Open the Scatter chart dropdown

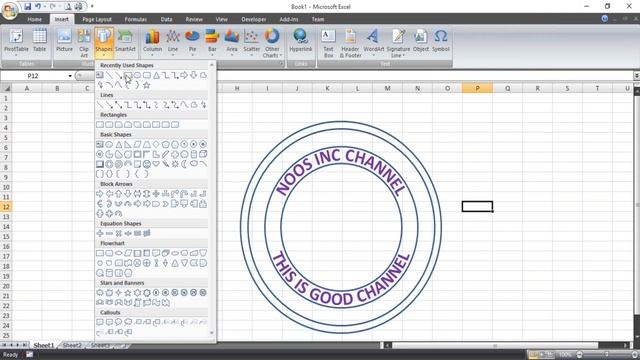pyautogui.click(x=251, y=43)
